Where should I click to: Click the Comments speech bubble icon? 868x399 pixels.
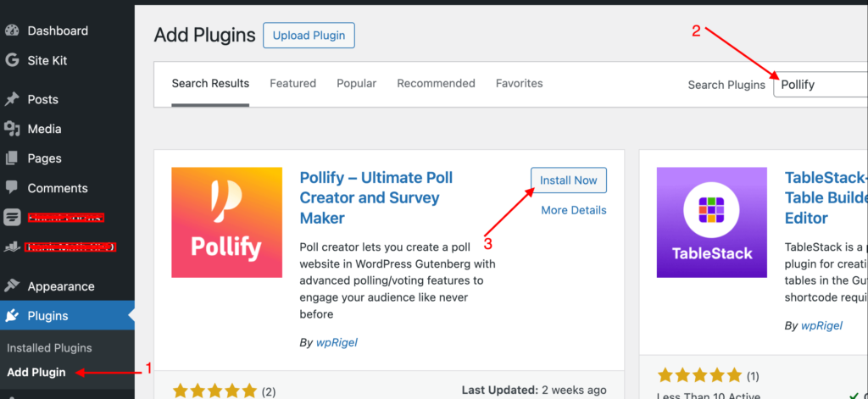[x=12, y=188]
